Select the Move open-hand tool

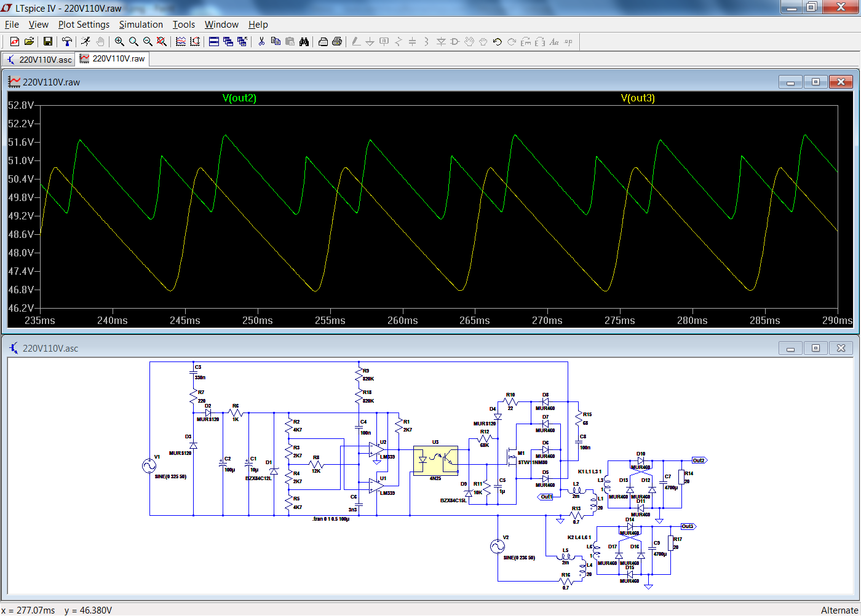point(469,42)
